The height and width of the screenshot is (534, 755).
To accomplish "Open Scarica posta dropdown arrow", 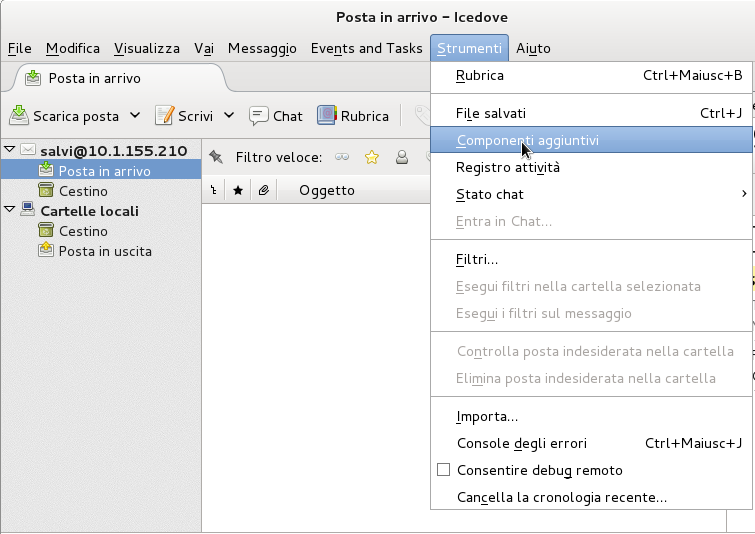I will tap(135, 116).
